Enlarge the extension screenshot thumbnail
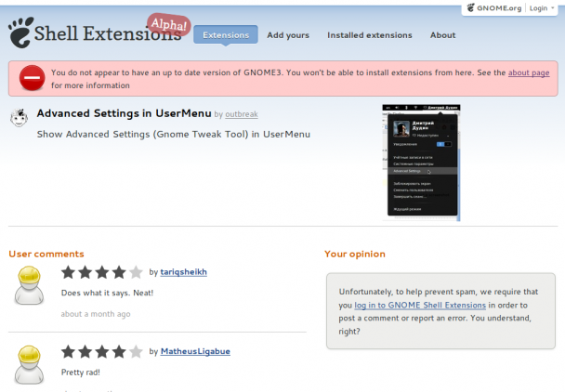The image size is (565, 392). 421,163
